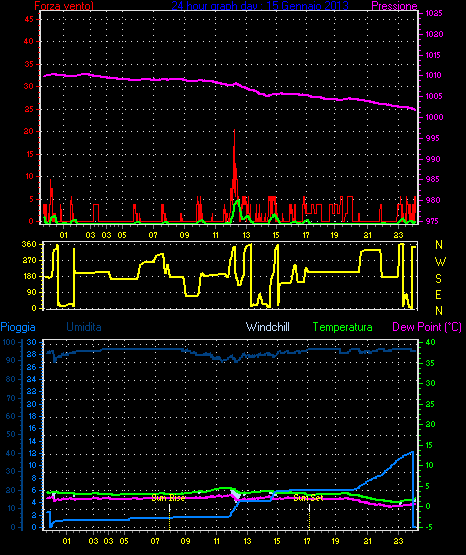Click the magenta 'Pressione' label
466x555 pixels.
point(394,6)
